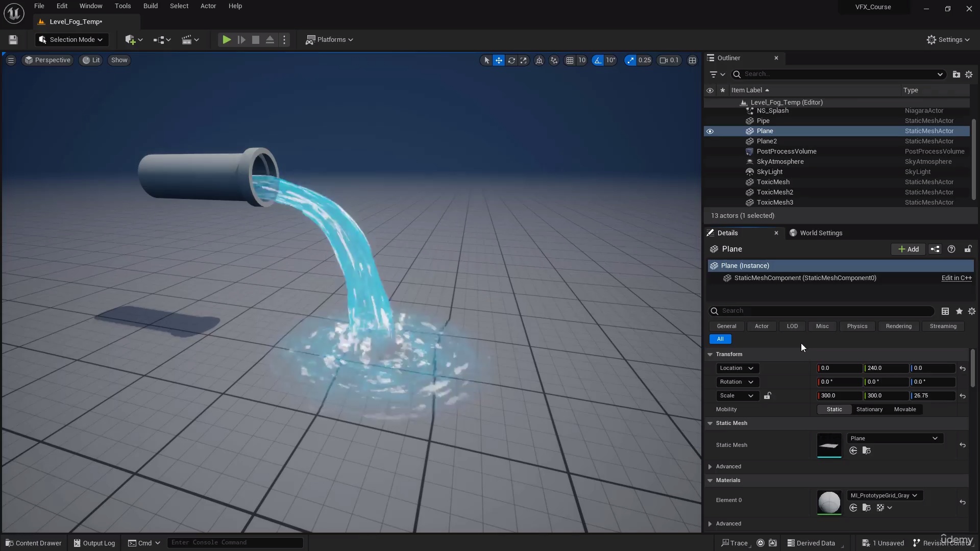Switch to the Rotate transform tool

(x=512, y=60)
